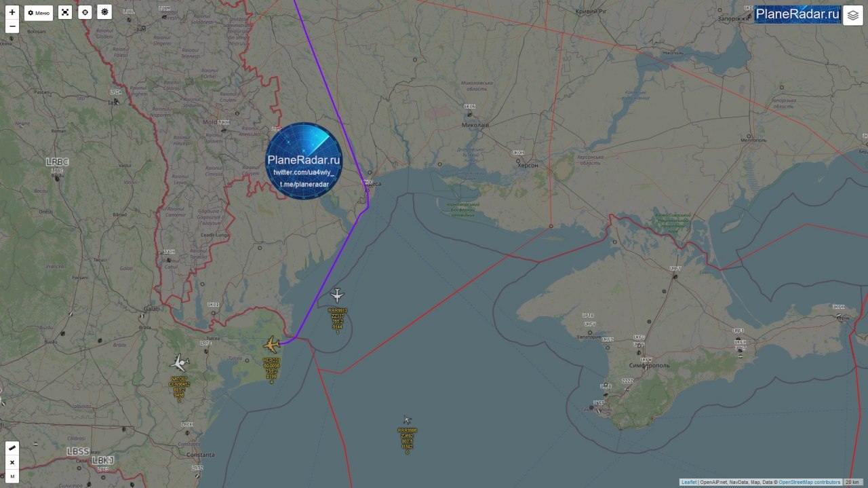Select the RRR9986 aircraft icon
The image size is (868, 488).
tap(407, 419)
